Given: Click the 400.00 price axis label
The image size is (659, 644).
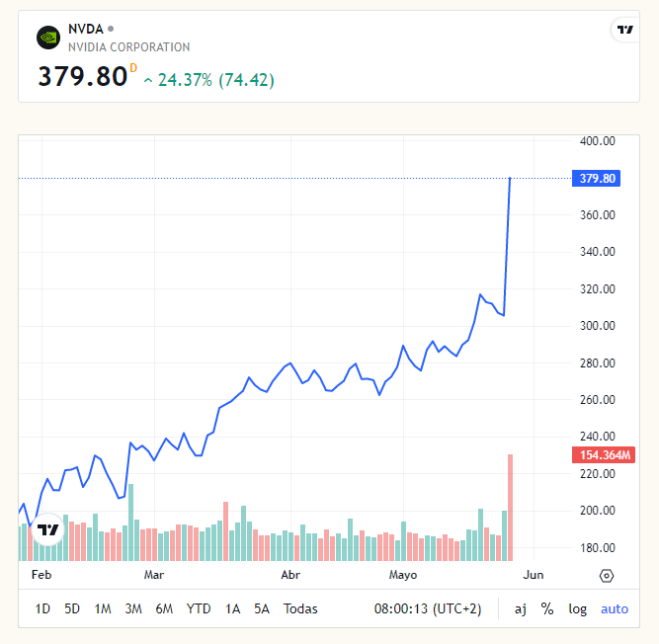Looking at the screenshot, I should (x=597, y=141).
